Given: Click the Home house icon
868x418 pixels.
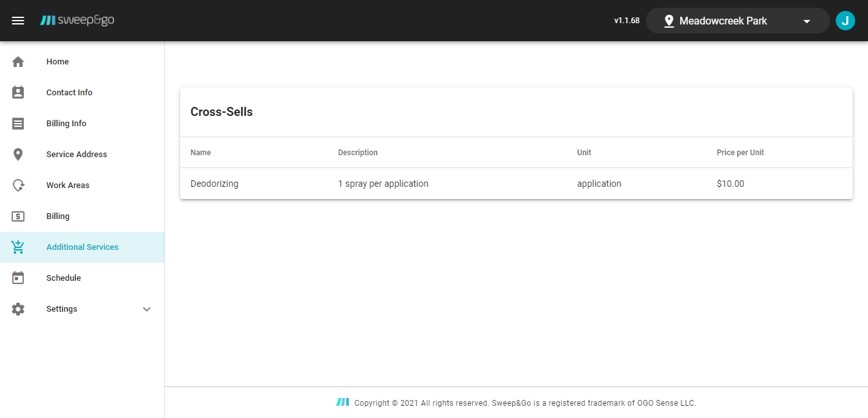Looking at the screenshot, I should (x=18, y=62).
